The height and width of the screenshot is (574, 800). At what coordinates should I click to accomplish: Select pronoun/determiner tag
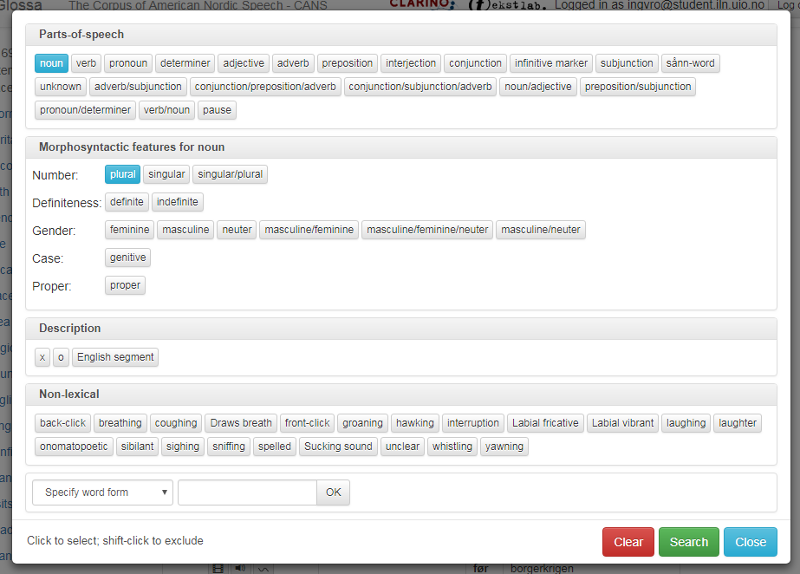[85, 110]
